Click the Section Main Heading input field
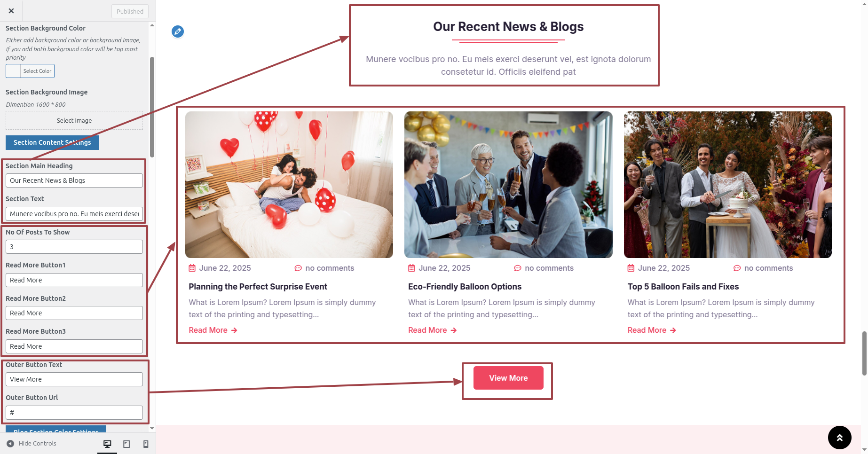The width and height of the screenshot is (868, 454). (74, 180)
